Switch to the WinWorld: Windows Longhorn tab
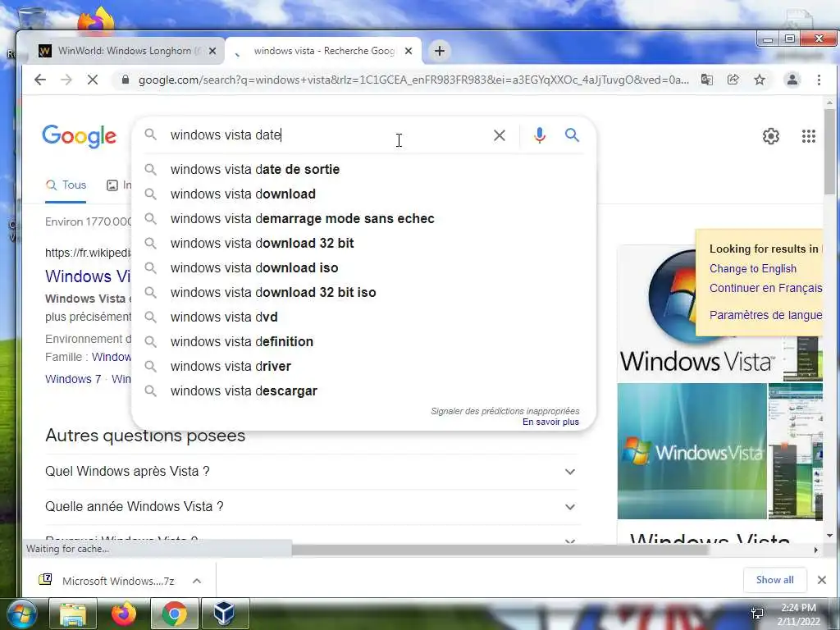Screen dimensions: 840x630 click(129, 51)
